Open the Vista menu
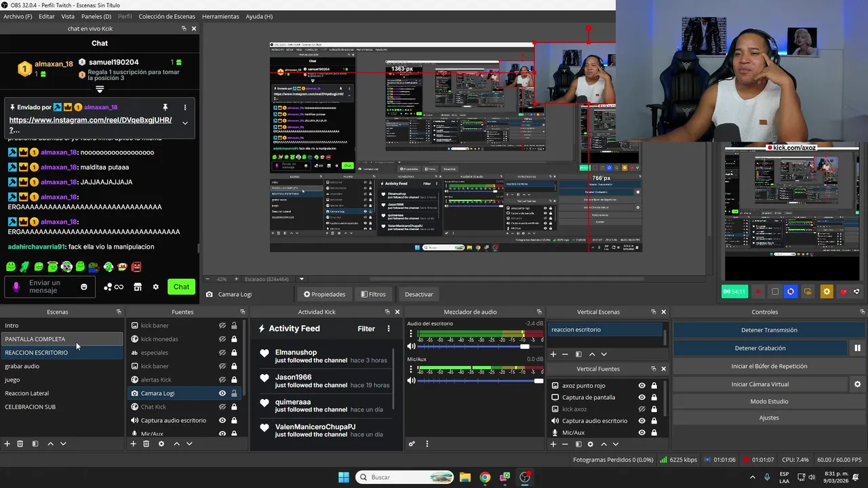This screenshot has height=488, width=868. [68, 16]
